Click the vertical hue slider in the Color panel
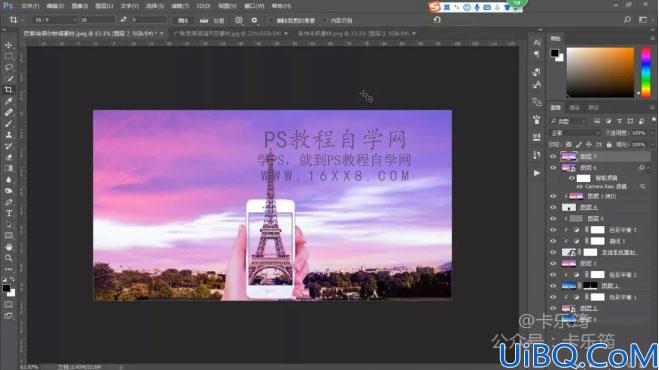Viewport: 659px width, 370px height. pyautogui.click(x=646, y=72)
